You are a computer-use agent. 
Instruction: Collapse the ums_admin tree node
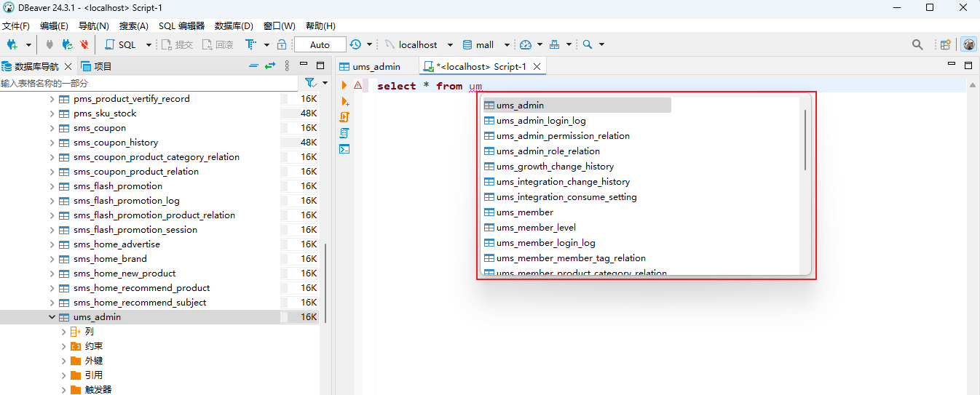(x=52, y=317)
